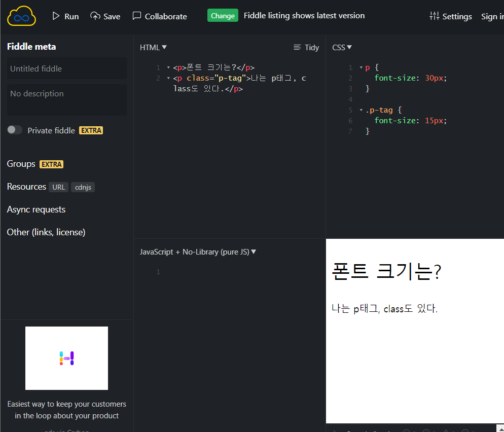Click the JSFiddle cloud logo
Viewport: 504px width, 432px height.
pyautogui.click(x=21, y=16)
